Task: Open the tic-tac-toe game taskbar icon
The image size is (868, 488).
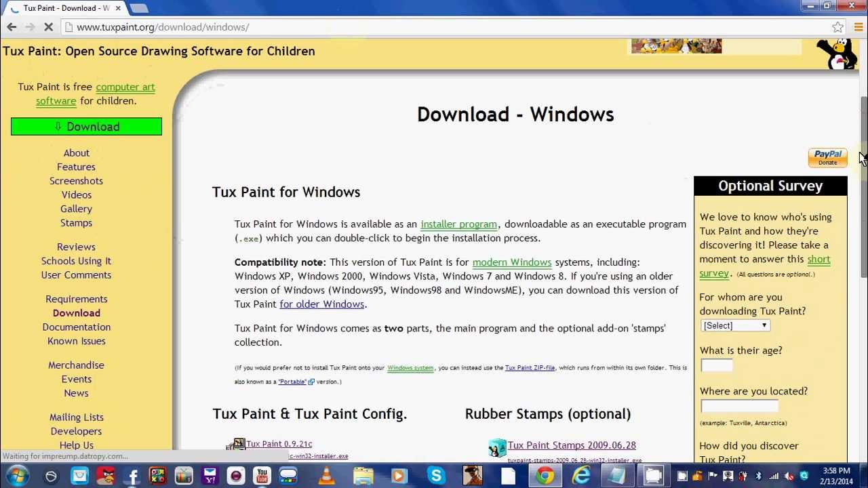Action: [158, 476]
